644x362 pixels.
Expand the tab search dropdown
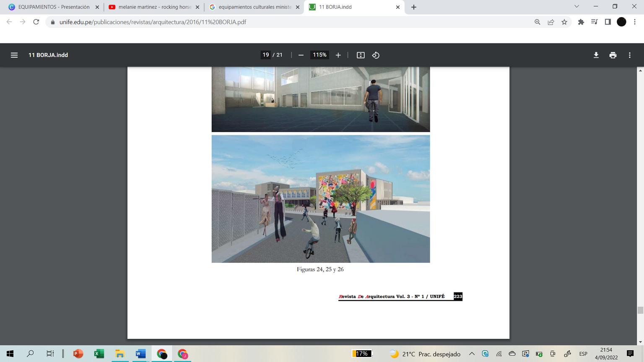(576, 7)
